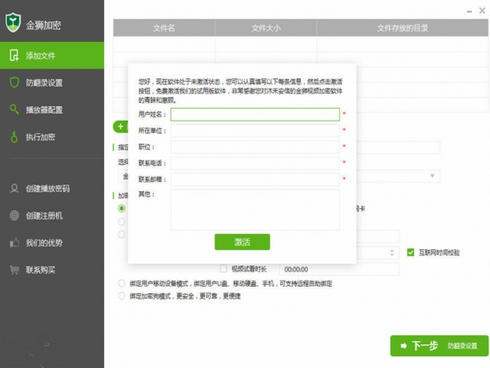The image size is (490, 368).
Task: Click the 添加文件 sidebar icon
Action: pos(14,55)
